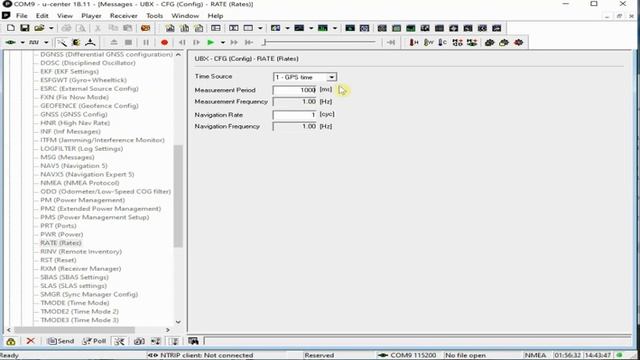Open the View menu
The height and width of the screenshot is (360, 640).
[x=65, y=16]
